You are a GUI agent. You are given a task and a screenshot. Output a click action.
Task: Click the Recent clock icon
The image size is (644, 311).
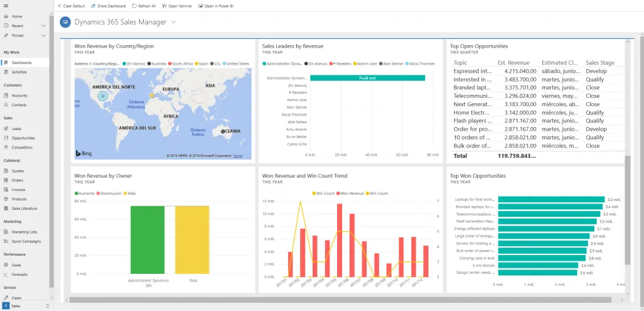click(x=6, y=26)
